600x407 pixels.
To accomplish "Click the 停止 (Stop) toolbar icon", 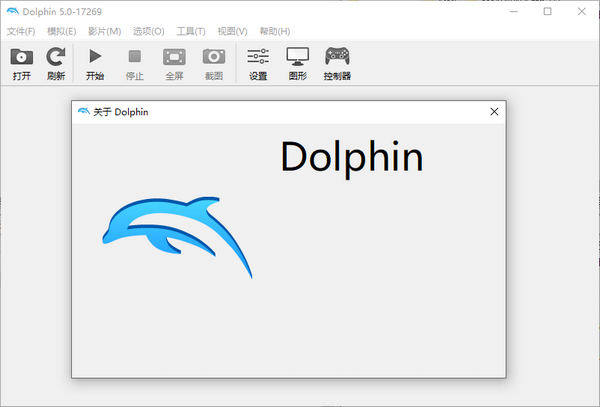I will 135,56.
